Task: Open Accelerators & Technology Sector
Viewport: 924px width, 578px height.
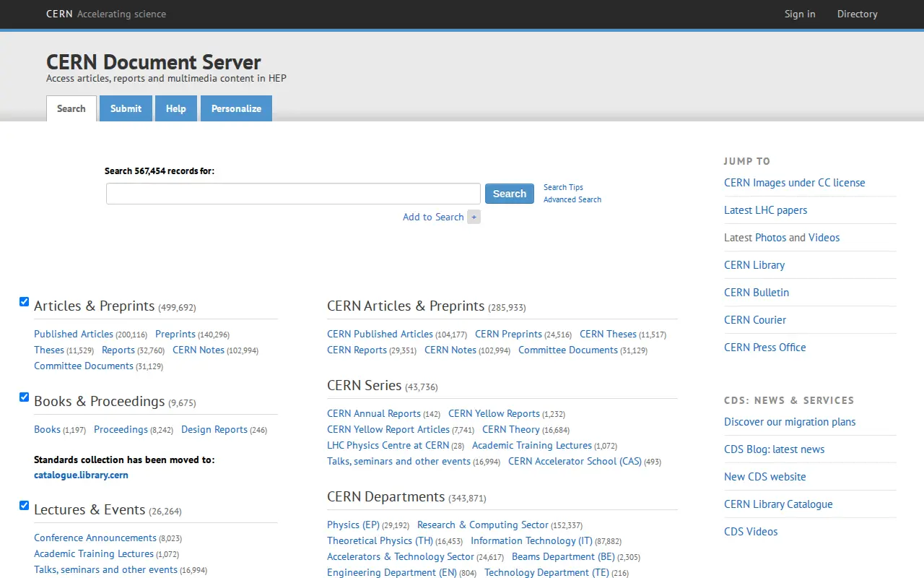Action: click(x=401, y=556)
